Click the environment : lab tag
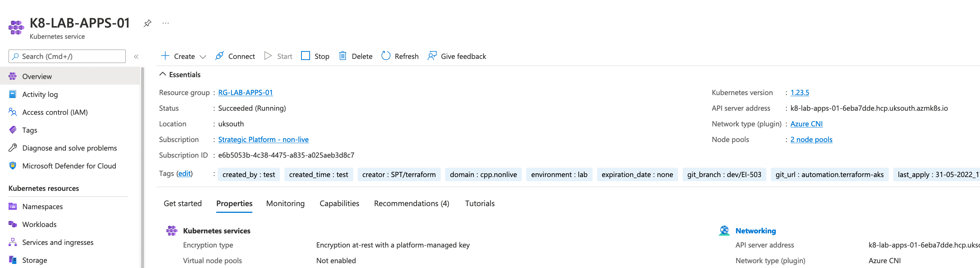 click(x=559, y=174)
